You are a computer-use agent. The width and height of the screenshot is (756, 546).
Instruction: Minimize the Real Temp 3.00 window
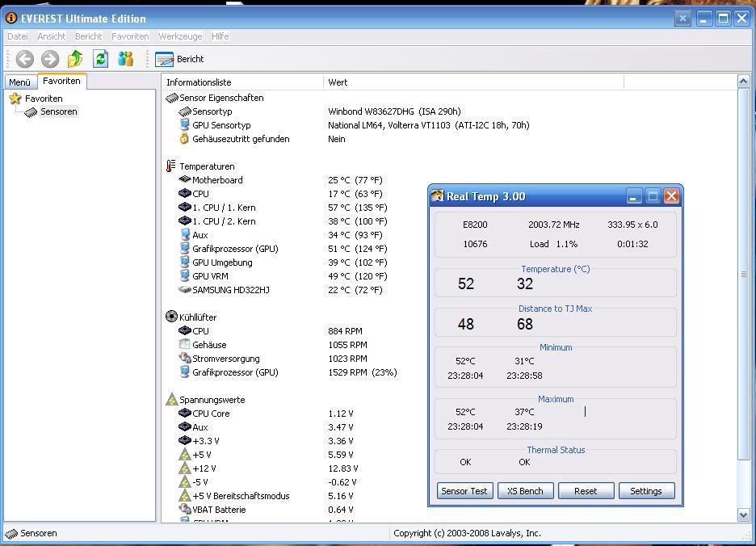pos(634,196)
